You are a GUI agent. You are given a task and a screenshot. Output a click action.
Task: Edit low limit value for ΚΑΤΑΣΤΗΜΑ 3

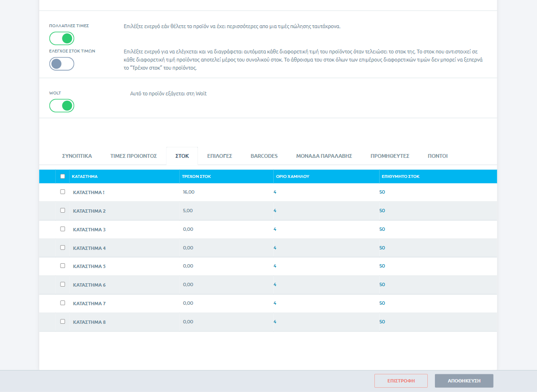(275, 229)
